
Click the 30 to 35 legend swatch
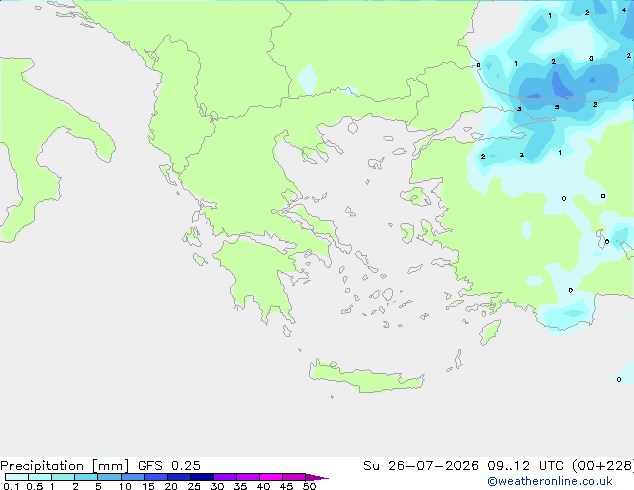point(225,477)
